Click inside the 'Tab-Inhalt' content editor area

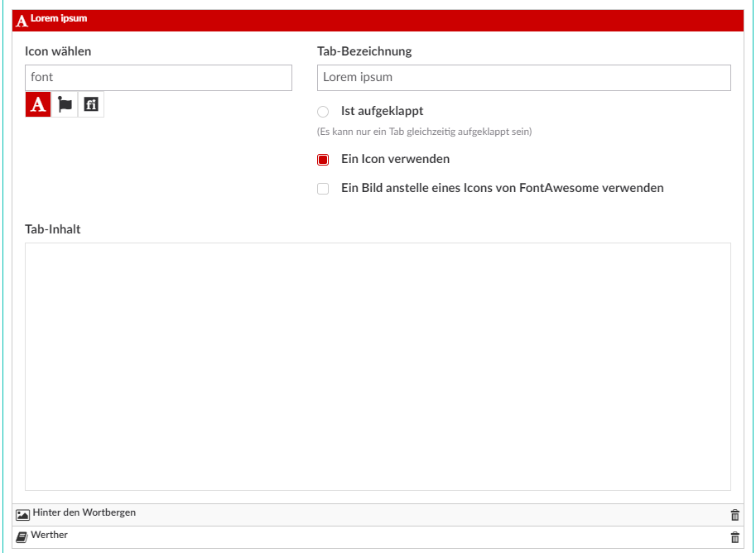(x=378, y=366)
